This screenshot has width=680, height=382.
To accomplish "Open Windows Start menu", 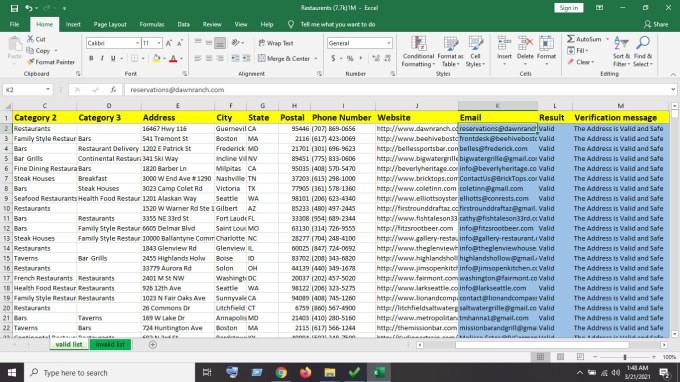I will pos(12,372).
